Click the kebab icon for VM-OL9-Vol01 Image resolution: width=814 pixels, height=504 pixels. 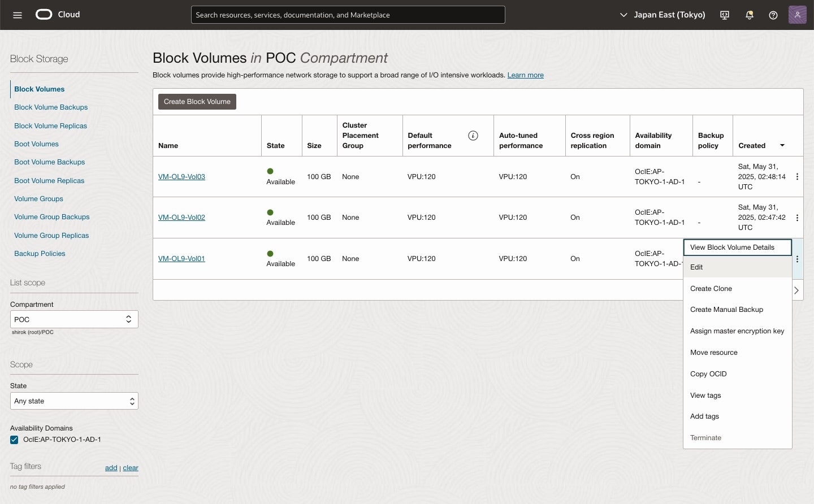tap(797, 259)
